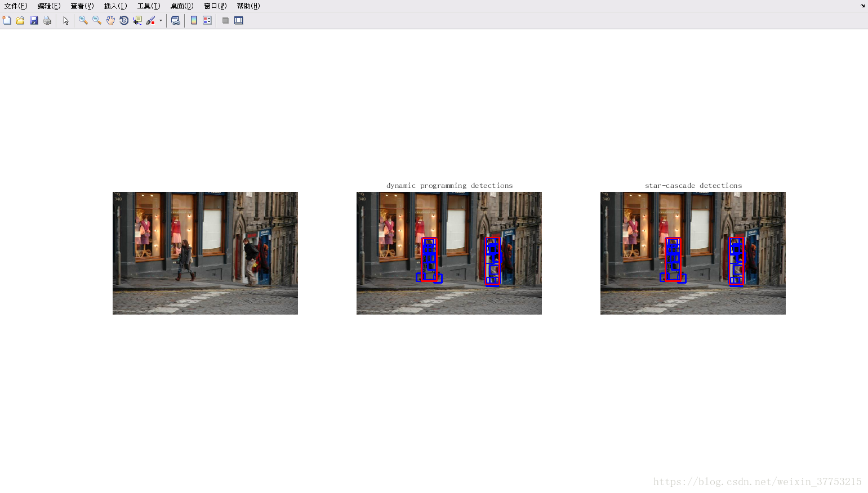Click the Link Plot icon

[x=176, y=20]
